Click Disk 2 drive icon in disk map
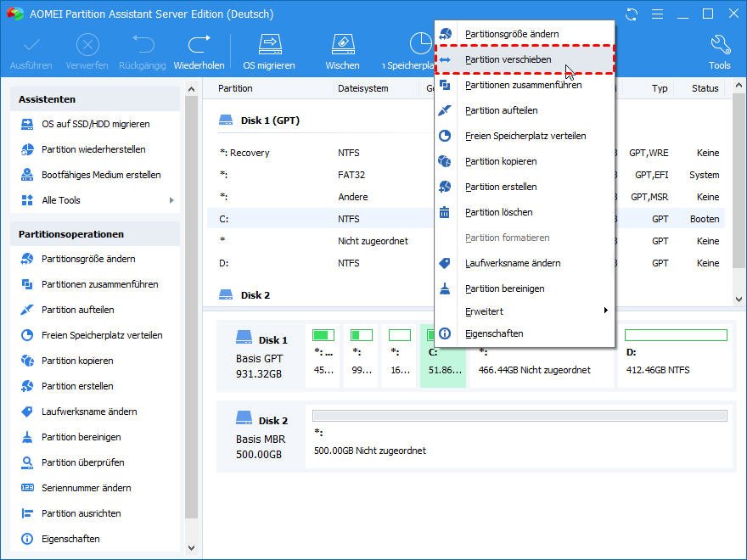Screen dimensions: 747x560 tap(244, 418)
